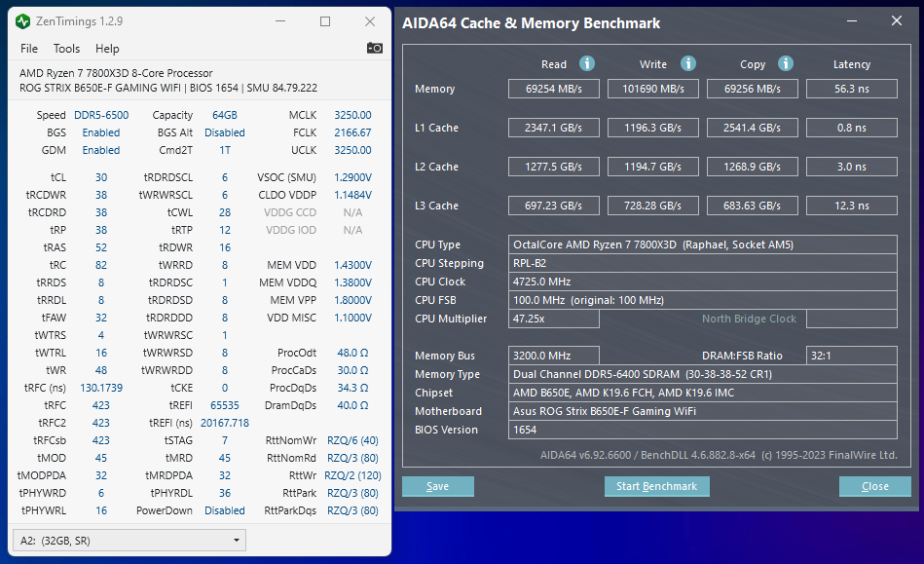Click the Save button in AIDA64
The height and width of the screenshot is (564, 924).
pos(438,486)
